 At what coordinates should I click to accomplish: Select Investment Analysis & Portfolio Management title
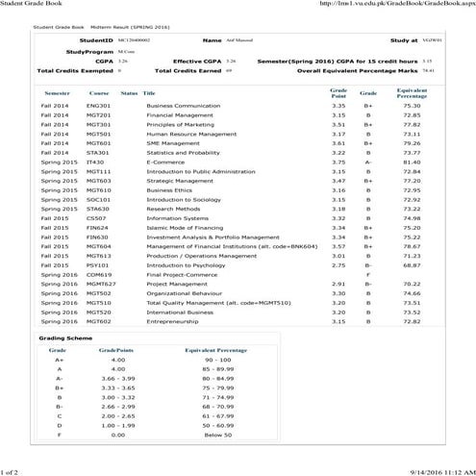click(x=213, y=238)
